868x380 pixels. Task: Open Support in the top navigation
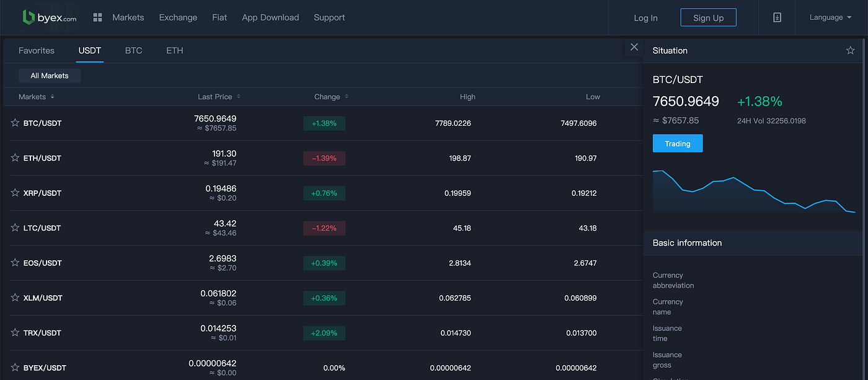tap(329, 17)
